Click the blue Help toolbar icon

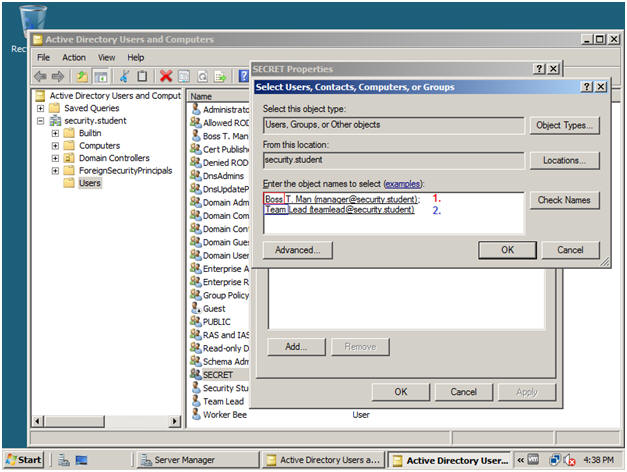(x=244, y=76)
